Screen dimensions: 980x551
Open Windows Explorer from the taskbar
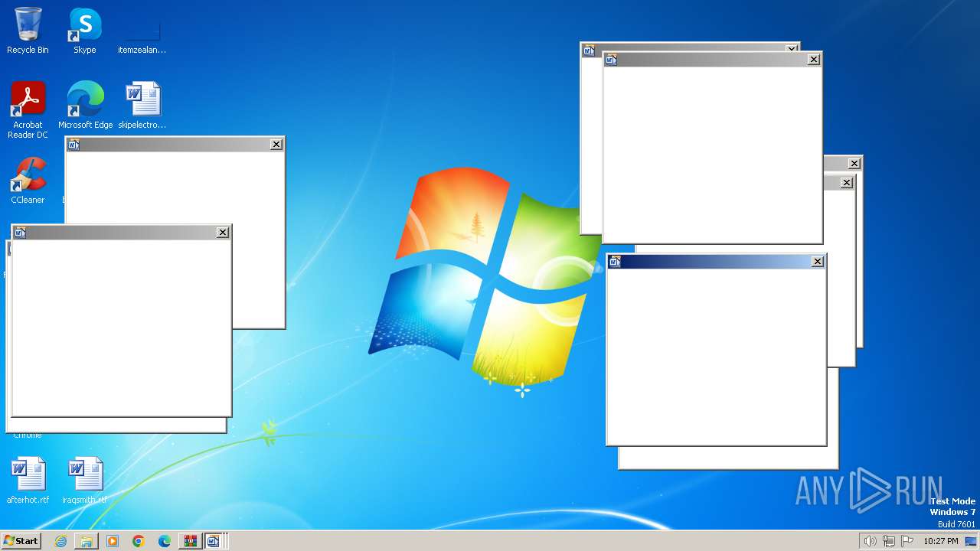click(87, 541)
